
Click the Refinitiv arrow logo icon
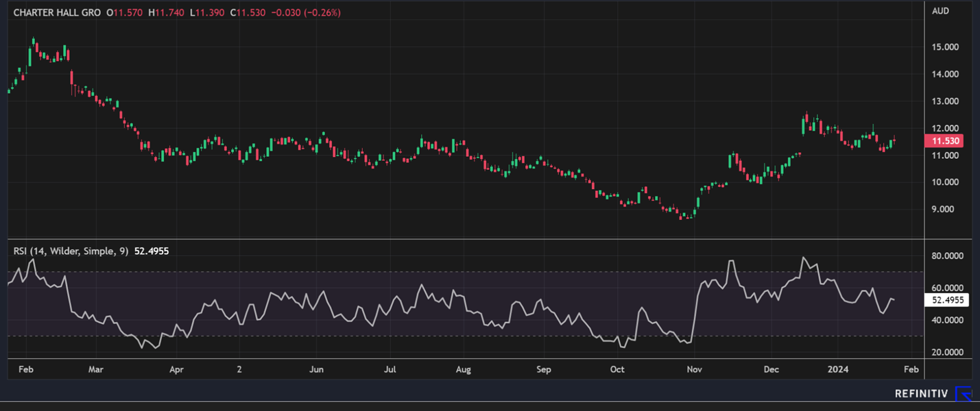pyautogui.click(x=964, y=394)
